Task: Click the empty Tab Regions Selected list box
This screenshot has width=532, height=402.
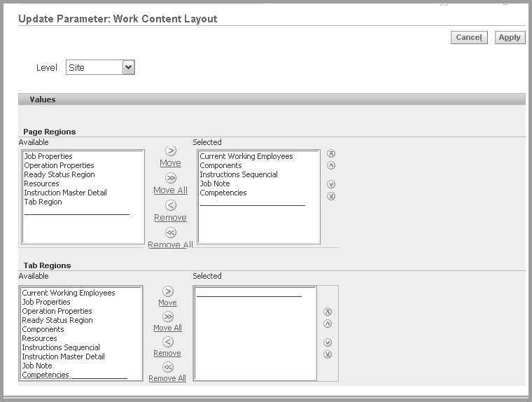Action: (255, 333)
